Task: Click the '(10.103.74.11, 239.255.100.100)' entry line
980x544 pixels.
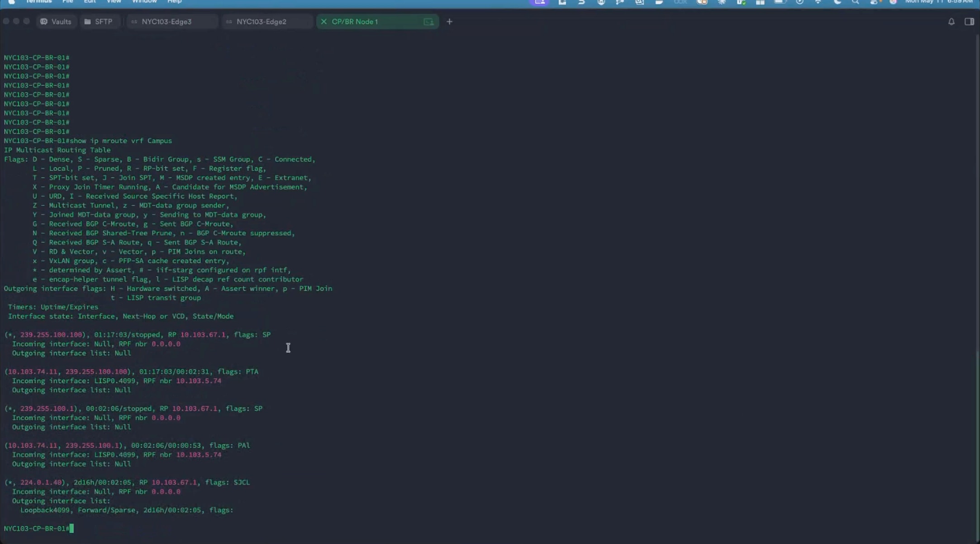Action: click(x=131, y=372)
